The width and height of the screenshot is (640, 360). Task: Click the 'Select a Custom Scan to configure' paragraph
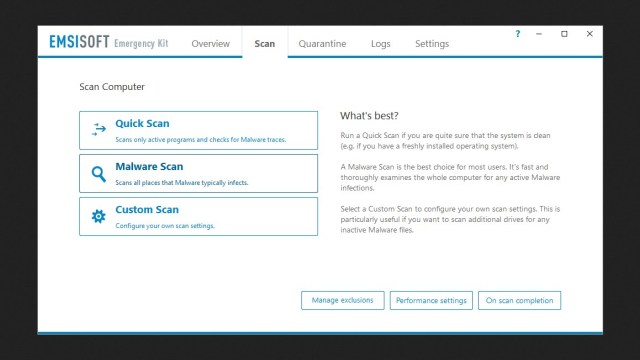click(x=450, y=219)
